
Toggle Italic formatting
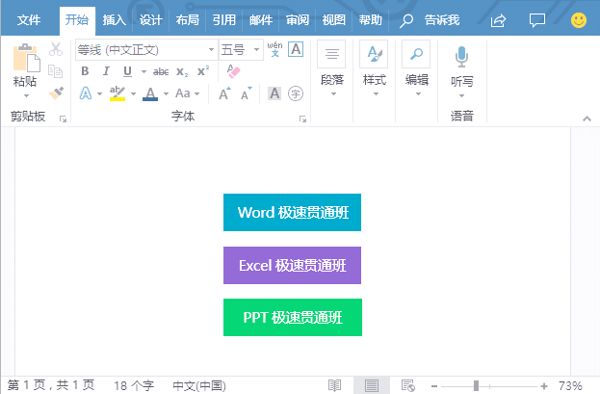coord(106,71)
